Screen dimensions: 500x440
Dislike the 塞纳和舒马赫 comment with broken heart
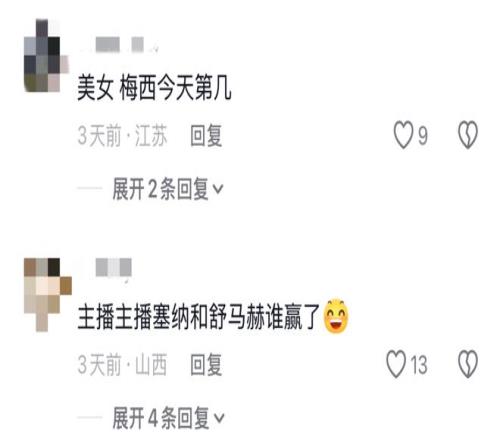(x=468, y=364)
